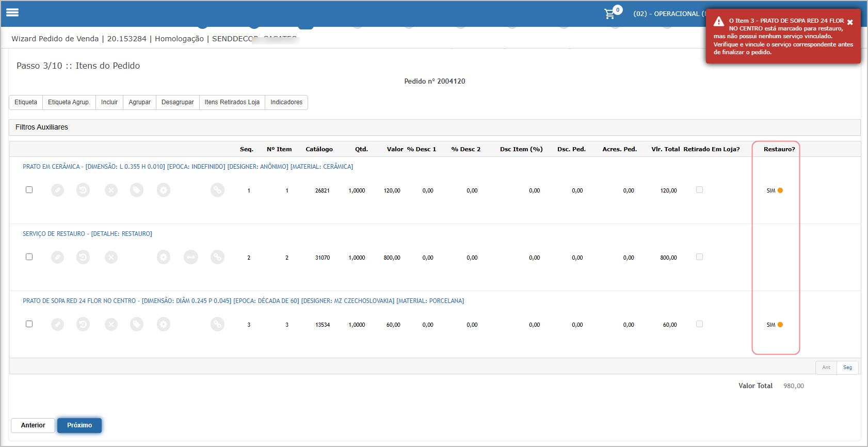The width and height of the screenshot is (868, 447).
Task: Toggle Retirado Em Loja for PRATO EM CERÂMICA
Action: click(x=699, y=190)
